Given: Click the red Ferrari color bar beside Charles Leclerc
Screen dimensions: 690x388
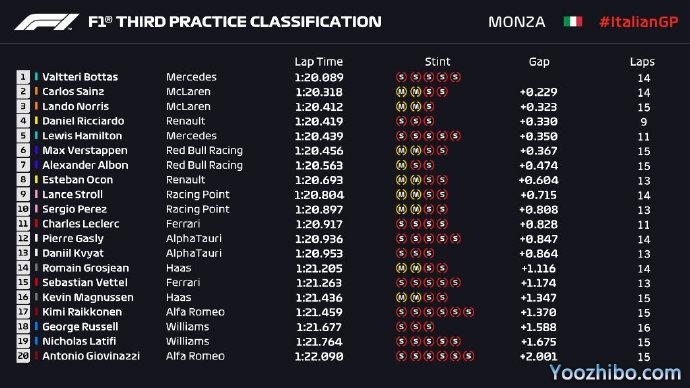Looking at the screenshot, I should [36, 224].
